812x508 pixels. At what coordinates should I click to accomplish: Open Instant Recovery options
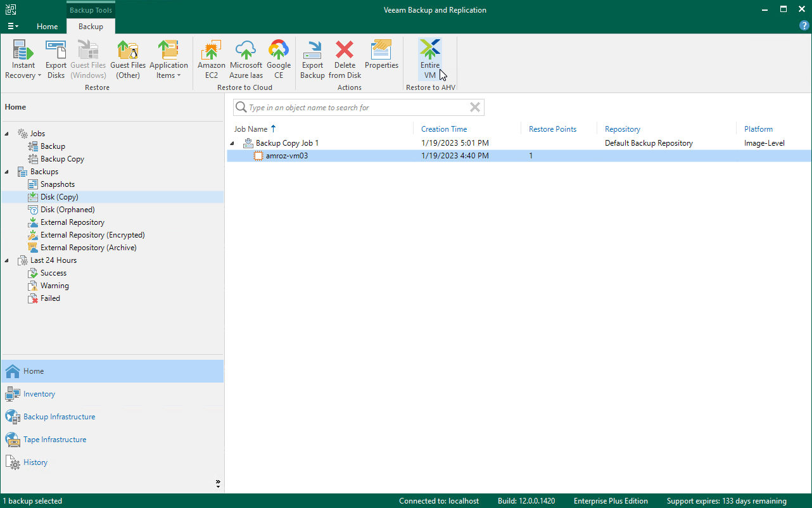pyautogui.click(x=23, y=60)
